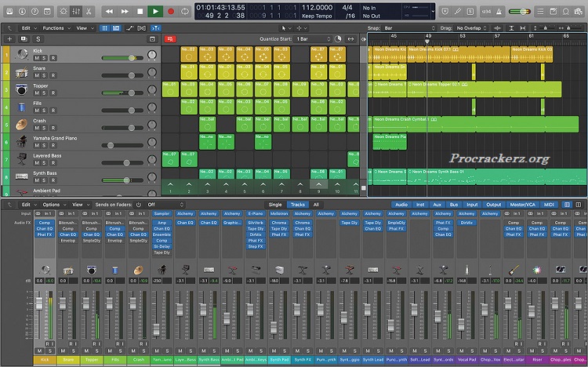Solo the Topper track
This screenshot has height=367, width=588.
[45, 93]
